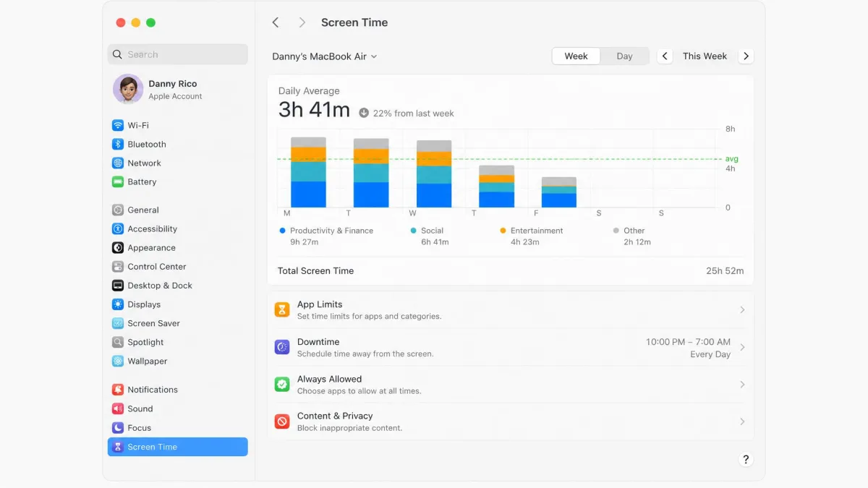Click the Total Screen Time row
The height and width of the screenshot is (488, 868).
(x=511, y=271)
